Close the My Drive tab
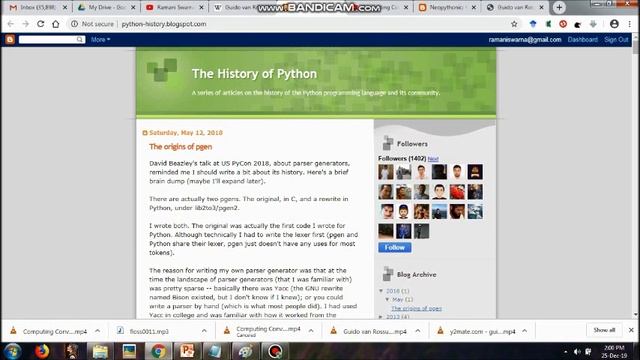This screenshot has height=360, width=640. point(133,7)
